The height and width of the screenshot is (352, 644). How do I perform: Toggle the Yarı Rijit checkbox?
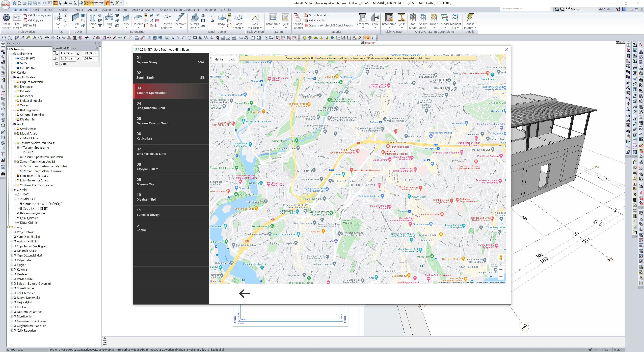25,25
